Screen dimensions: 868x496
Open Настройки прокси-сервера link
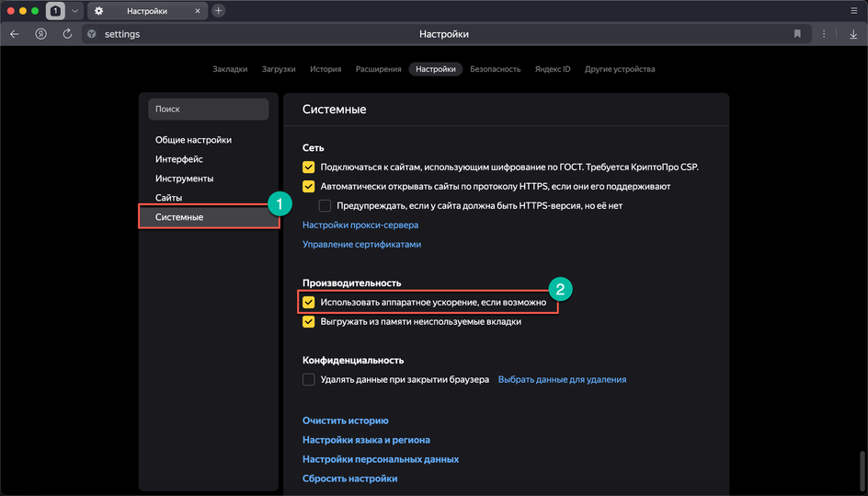pos(360,225)
